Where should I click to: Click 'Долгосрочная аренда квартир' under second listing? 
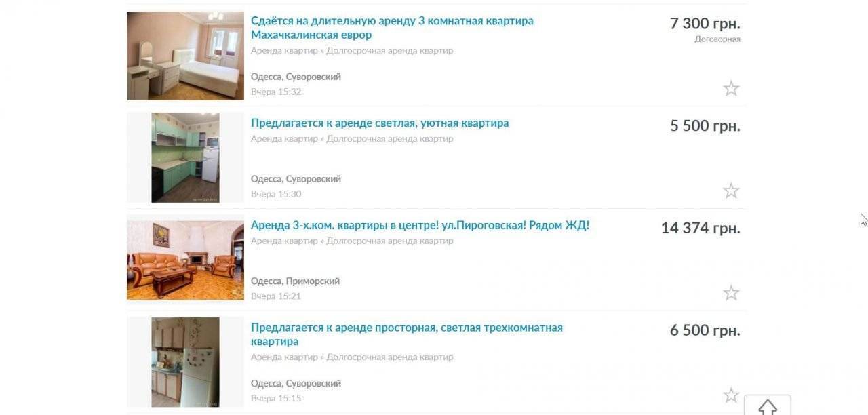click(390, 139)
